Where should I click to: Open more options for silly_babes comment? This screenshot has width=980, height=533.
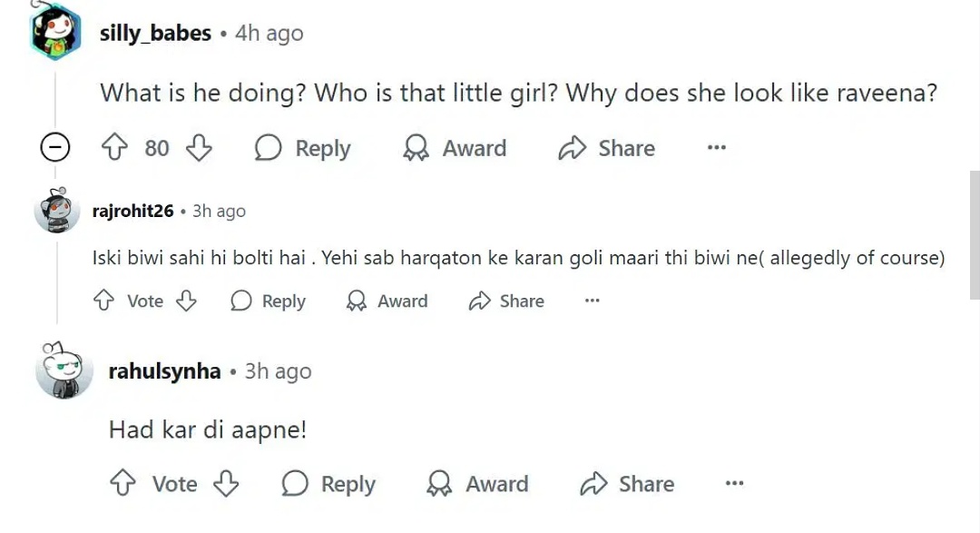pos(716,148)
